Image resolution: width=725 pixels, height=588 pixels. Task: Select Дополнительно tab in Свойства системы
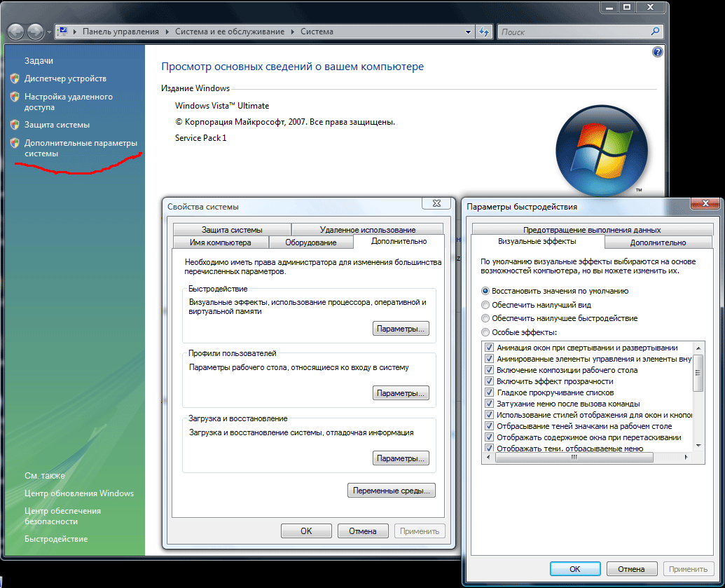pos(399,242)
